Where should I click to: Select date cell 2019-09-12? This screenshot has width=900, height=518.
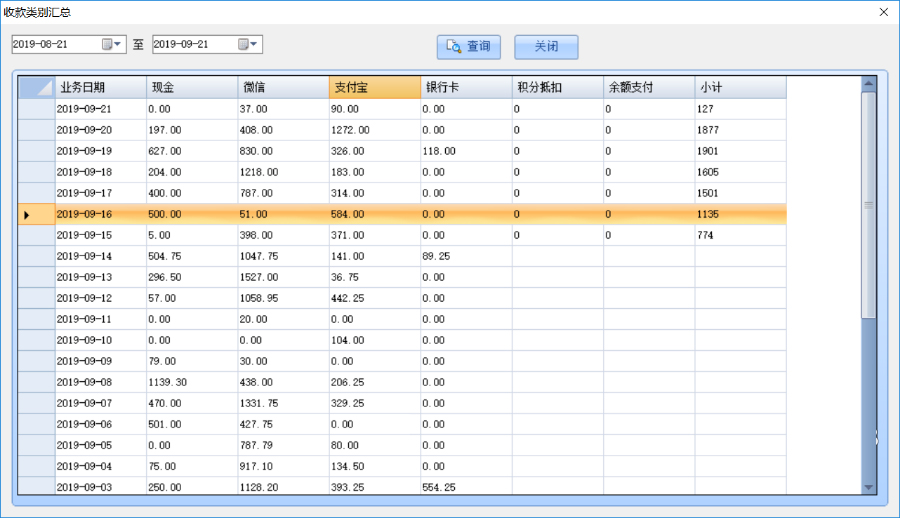(x=100, y=298)
